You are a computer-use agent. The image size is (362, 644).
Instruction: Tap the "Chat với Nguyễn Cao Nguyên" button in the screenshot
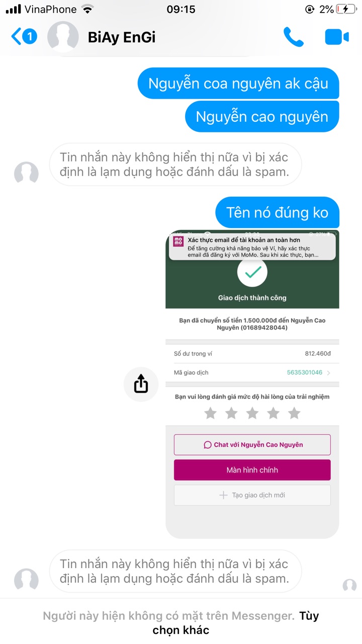click(x=252, y=445)
